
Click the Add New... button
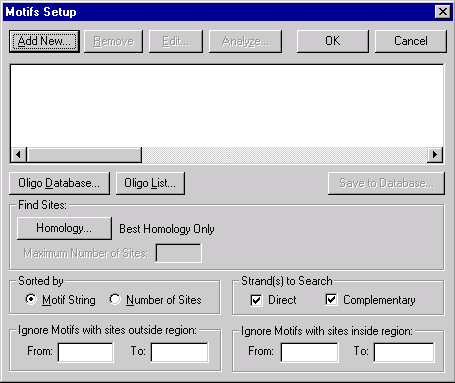tap(44, 41)
